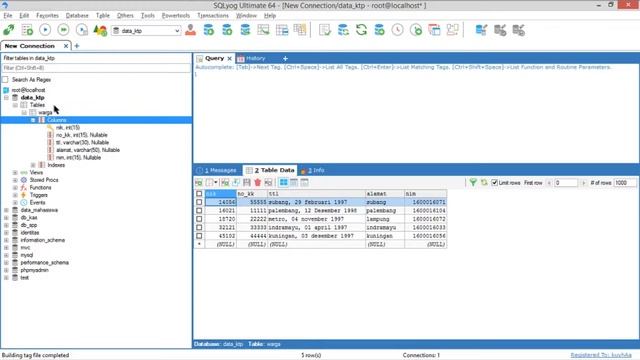Expand the information_schema database
This screenshot has width=640, height=360.
click(x=7, y=240)
